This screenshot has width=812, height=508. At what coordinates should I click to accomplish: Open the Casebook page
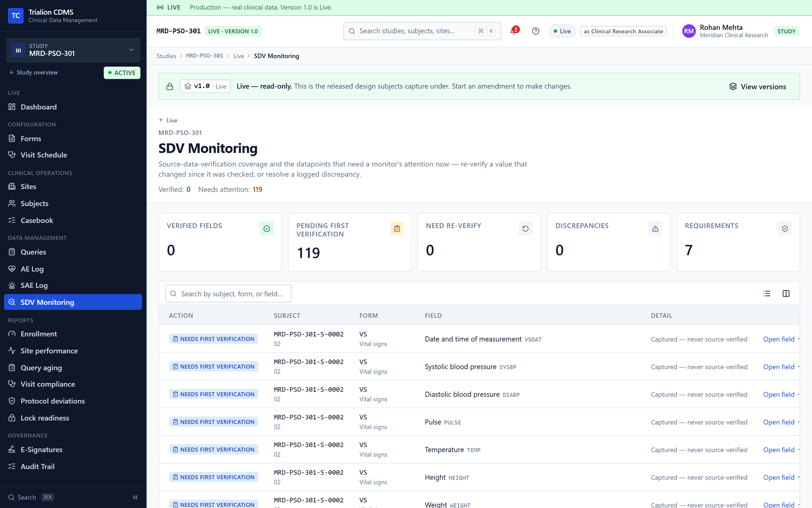(x=73, y=221)
